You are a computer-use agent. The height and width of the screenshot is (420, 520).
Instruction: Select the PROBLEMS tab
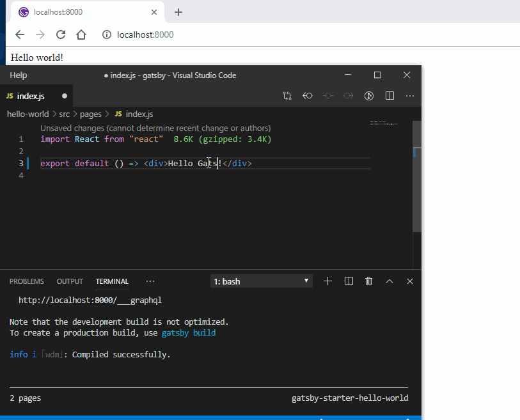click(26, 281)
